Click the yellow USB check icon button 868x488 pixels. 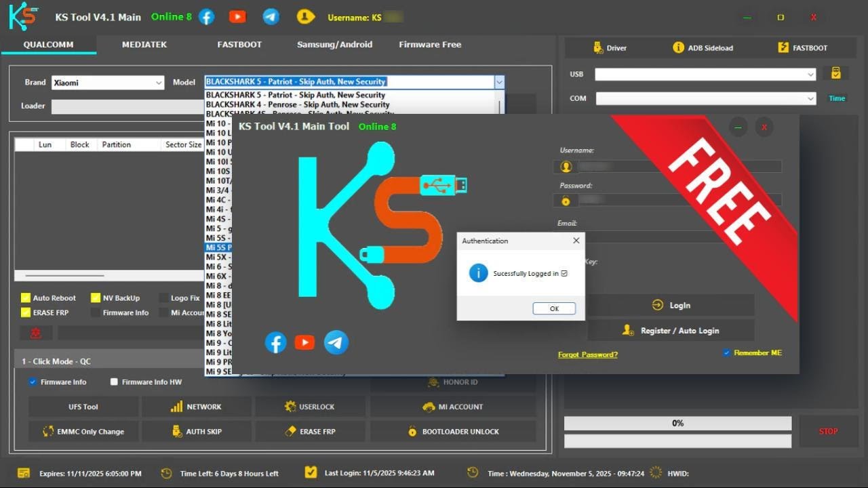click(x=836, y=73)
